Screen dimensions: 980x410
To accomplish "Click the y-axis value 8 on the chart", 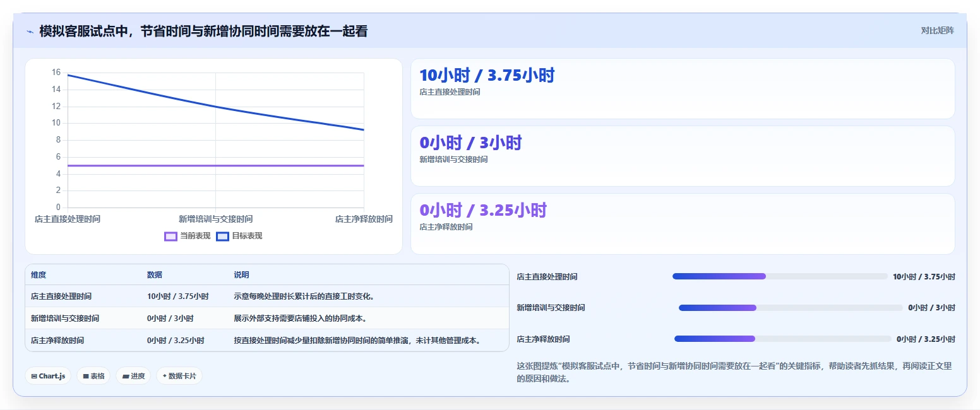I will [x=58, y=140].
